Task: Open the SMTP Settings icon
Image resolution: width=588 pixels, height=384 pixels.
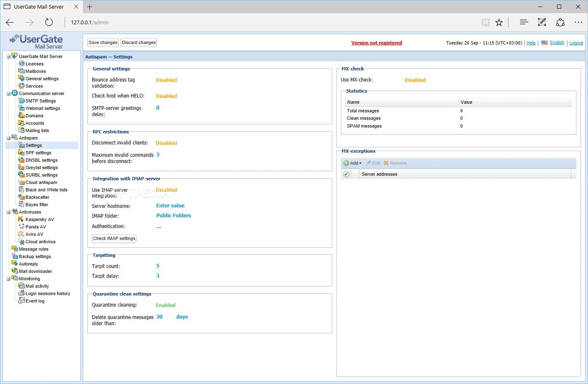Action: tap(21, 101)
